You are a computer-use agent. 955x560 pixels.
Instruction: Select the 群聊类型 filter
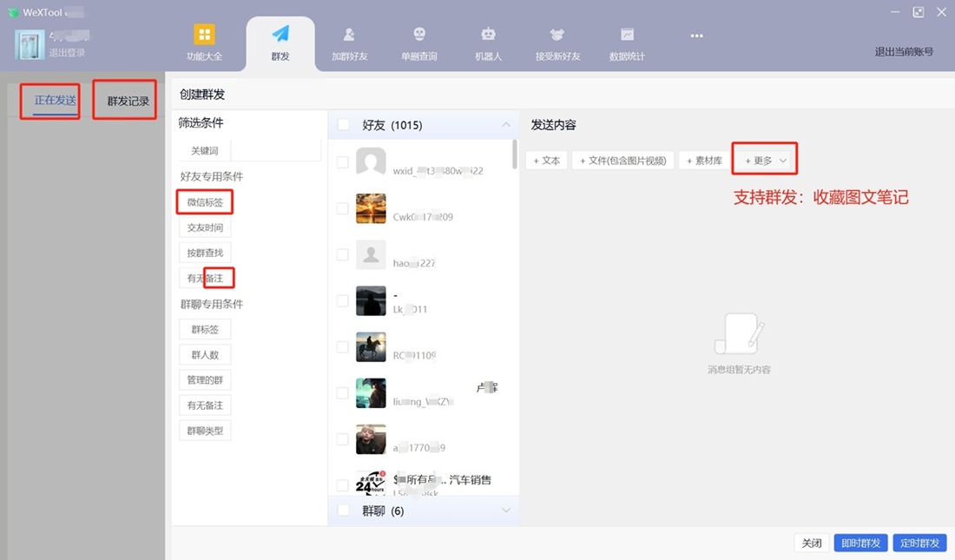(x=205, y=431)
